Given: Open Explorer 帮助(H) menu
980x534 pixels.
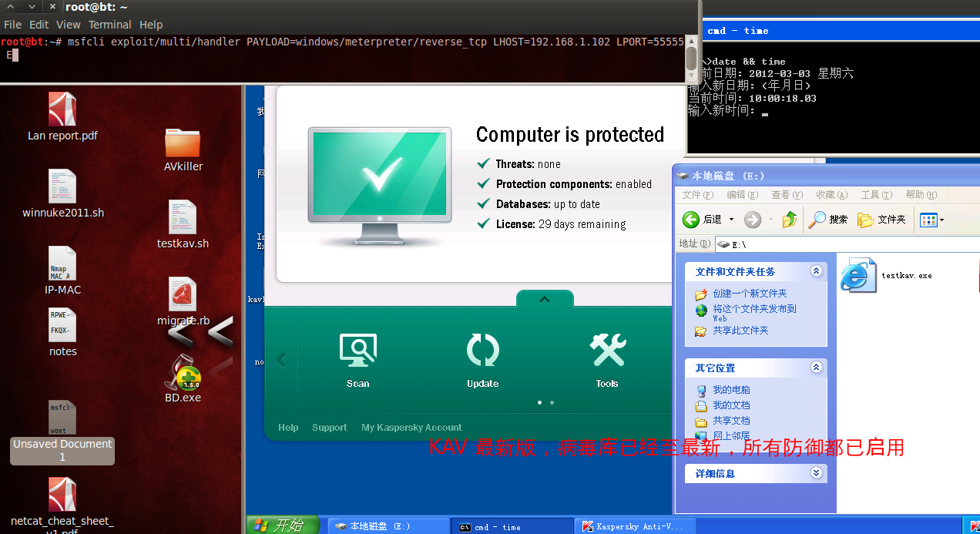Looking at the screenshot, I should click(x=921, y=195).
